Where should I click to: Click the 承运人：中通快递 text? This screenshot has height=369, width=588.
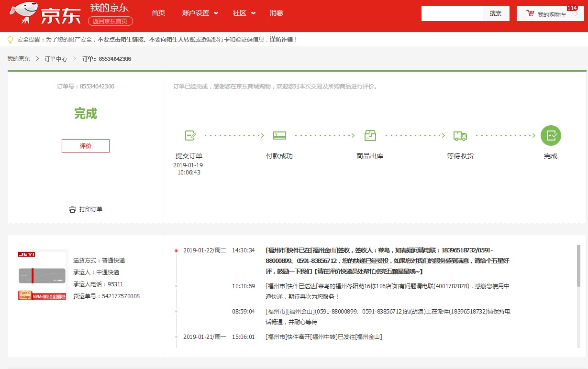pyautogui.click(x=96, y=272)
